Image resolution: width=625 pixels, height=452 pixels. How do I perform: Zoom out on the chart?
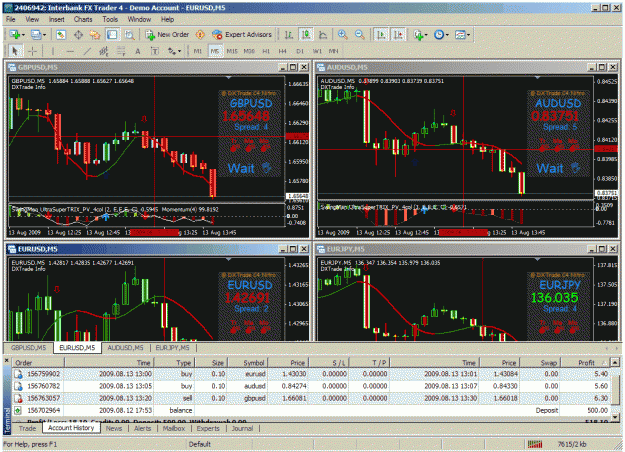coord(360,35)
